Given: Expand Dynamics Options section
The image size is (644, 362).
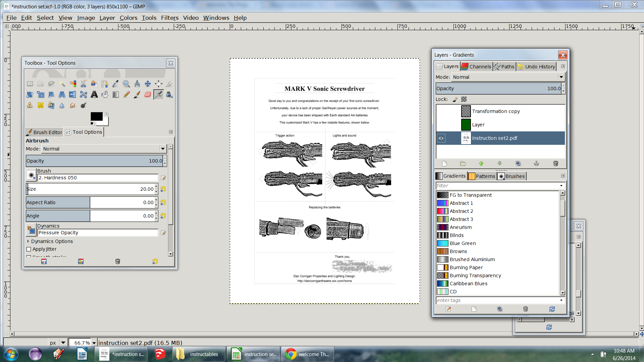Looking at the screenshot, I should (28, 241).
